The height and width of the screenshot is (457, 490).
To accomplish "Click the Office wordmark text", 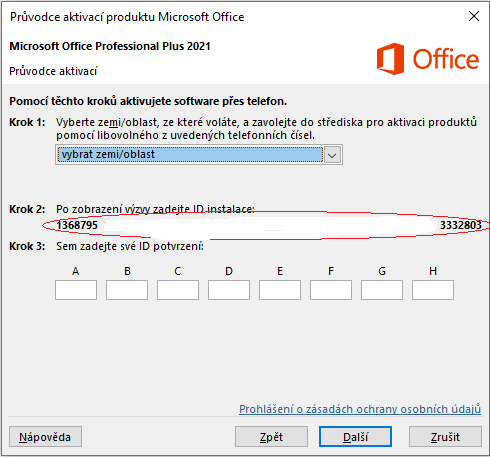I will pyautogui.click(x=446, y=59).
